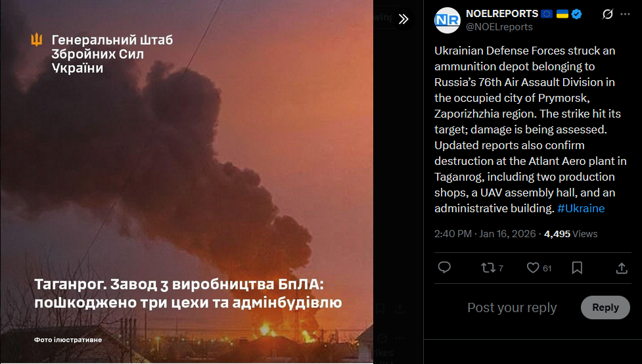The height and width of the screenshot is (364, 642).
Task: Click the blue verified checkmark badge
Action: click(x=576, y=14)
